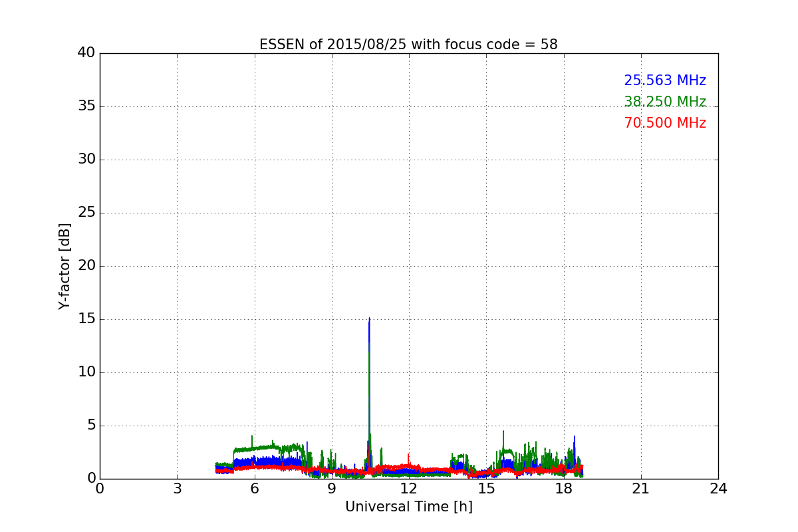Click the x-axis tick label '18'
The width and height of the screenshot is (798, 532).
(x=563, y=489)
